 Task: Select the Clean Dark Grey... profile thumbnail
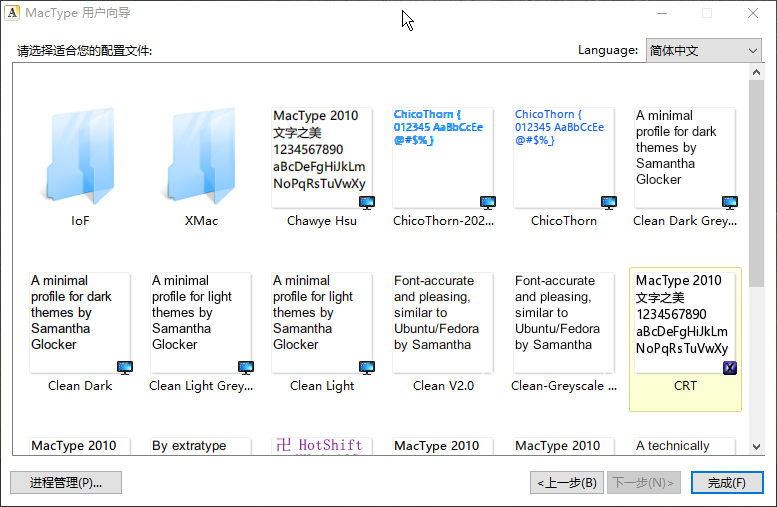click(685, 158)
